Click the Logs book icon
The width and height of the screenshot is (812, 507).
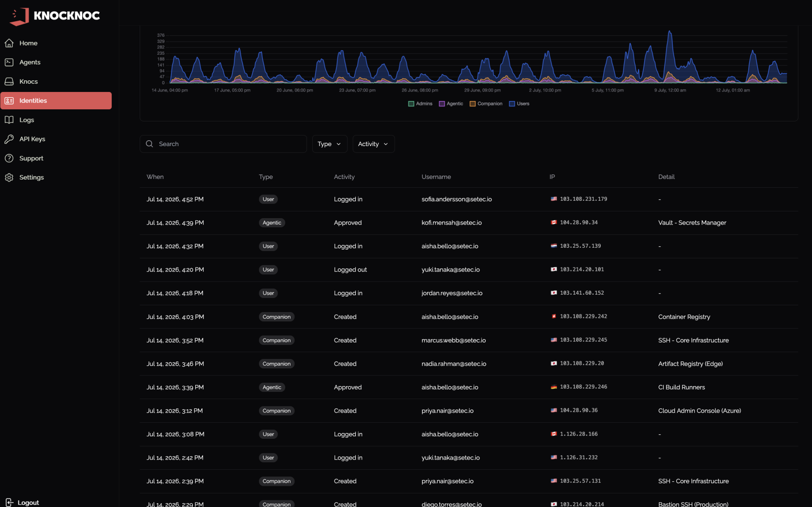coord(9,120)
